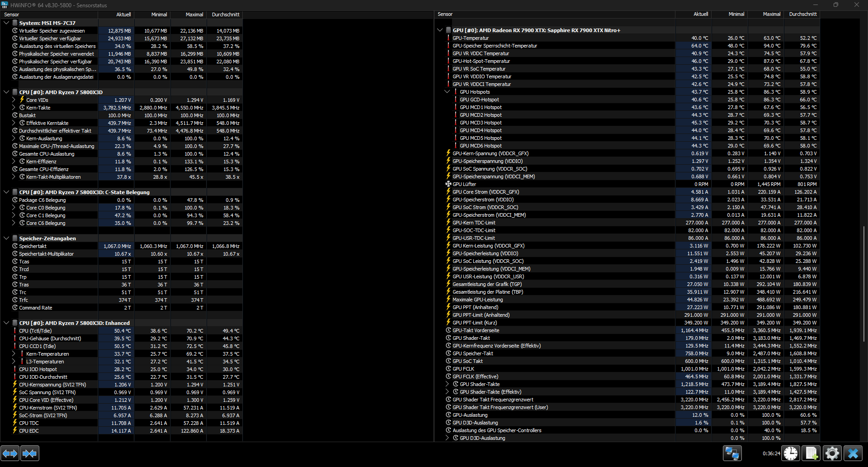Viewport: 868px width, 467px height.
Task: Open the network remote monitoring icon
Action: tap(732, 453)
